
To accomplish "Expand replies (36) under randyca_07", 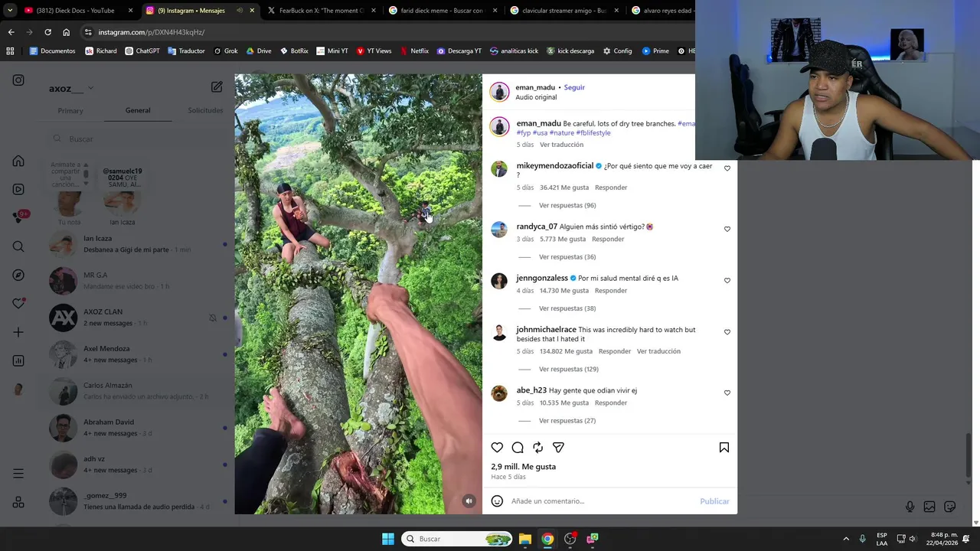I will pos(567,257).
